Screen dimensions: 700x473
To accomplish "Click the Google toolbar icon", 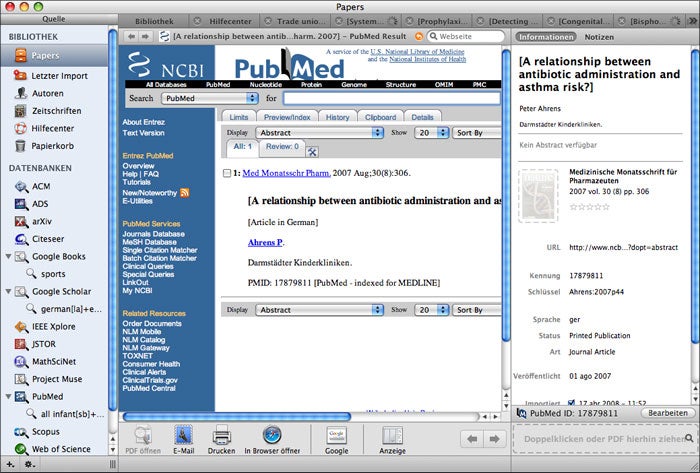I will tap(337, 436).
